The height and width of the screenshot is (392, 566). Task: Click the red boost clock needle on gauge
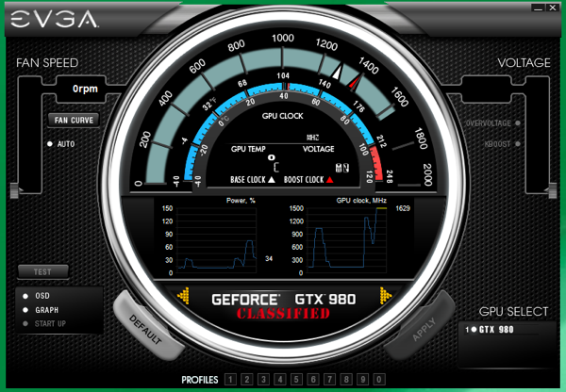355,82
